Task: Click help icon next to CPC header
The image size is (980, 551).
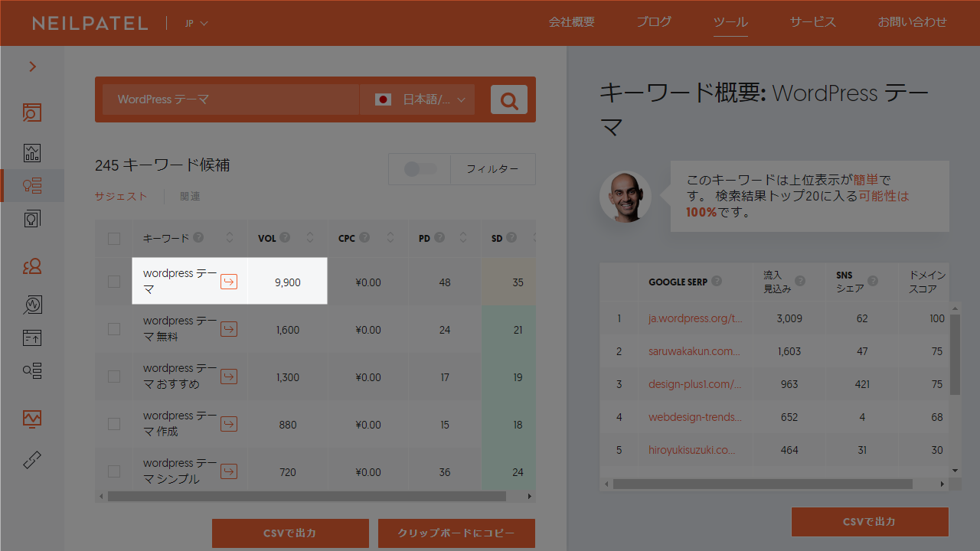Action: click(x=364, y=238)
